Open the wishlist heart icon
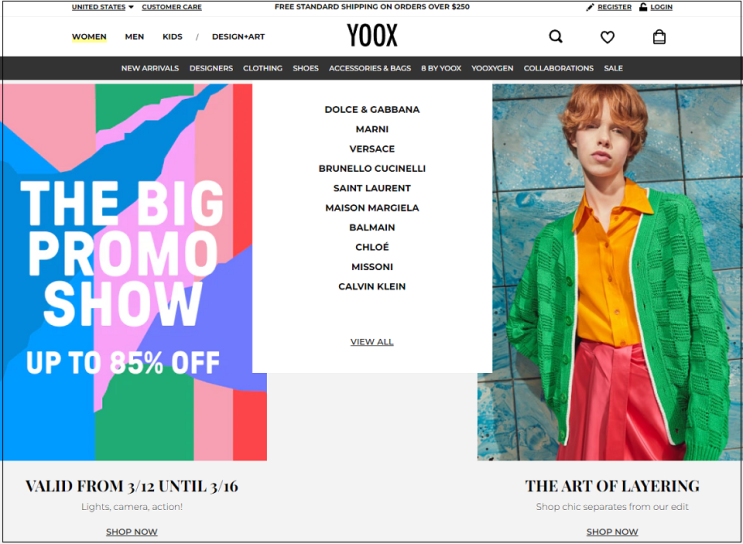The height and width of the screenshot is (544, 743). (x=607, y=37)
